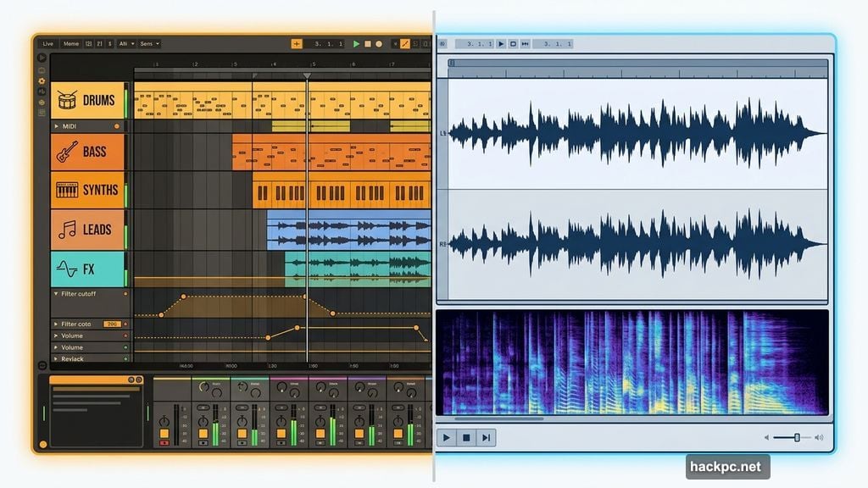The image size is (868, 488).
Task: Switch to the Meme tab next to Live
Action: pyautogui.click(x=70, y=43)
